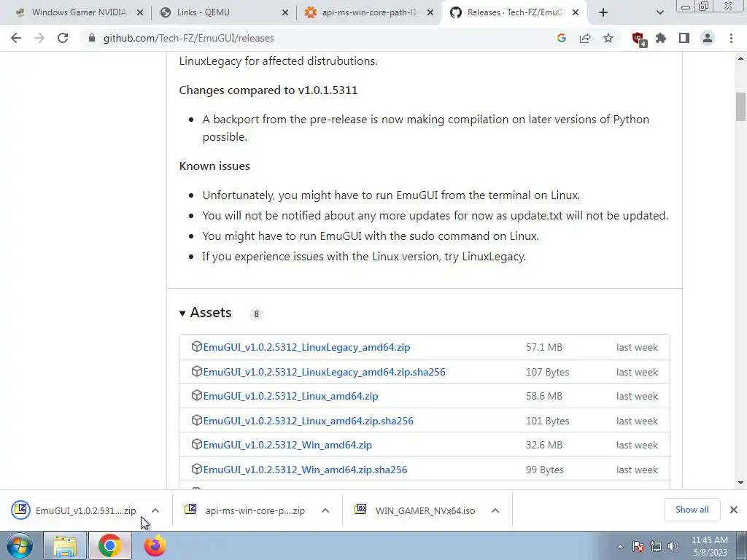Image resolution: width=747 pixels, height=560 pixels.
Task: Open Chrome's three-dot menu
Action: coord(731,38)
